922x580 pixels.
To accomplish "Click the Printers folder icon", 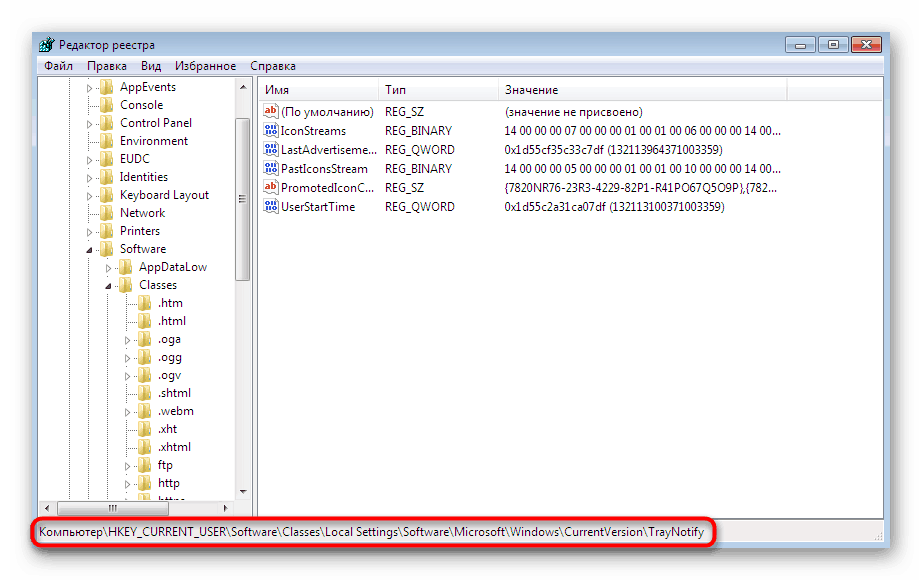I will pyautogui.click(x=106, y=231).
